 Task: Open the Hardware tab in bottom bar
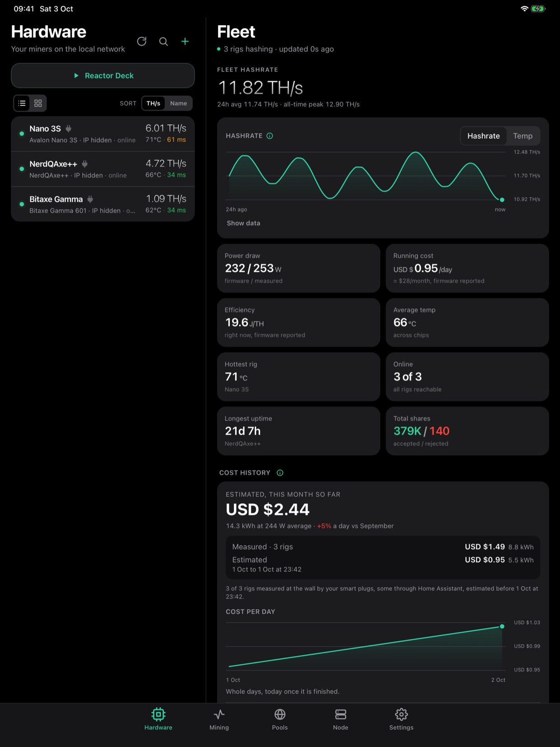point(159,719)
